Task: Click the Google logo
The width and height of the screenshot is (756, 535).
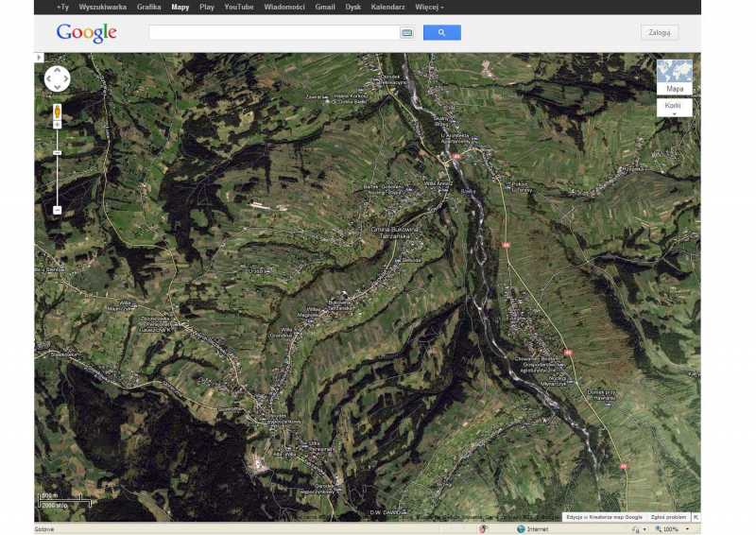Action: point(86,33)
